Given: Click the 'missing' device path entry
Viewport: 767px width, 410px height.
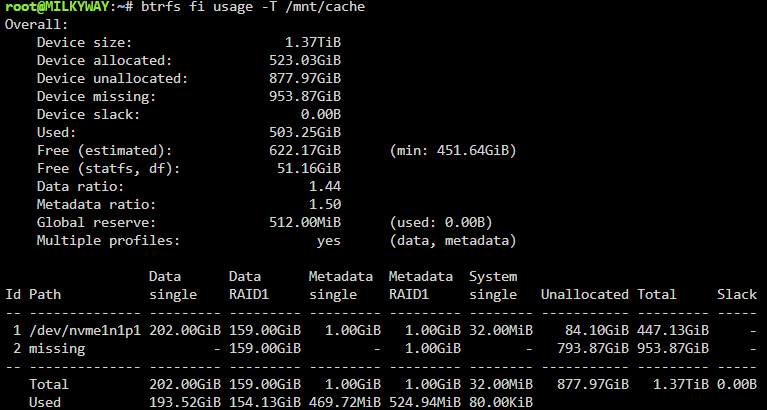Looking at the screenshot, I should pyautogui.click(x=57, y=348).
